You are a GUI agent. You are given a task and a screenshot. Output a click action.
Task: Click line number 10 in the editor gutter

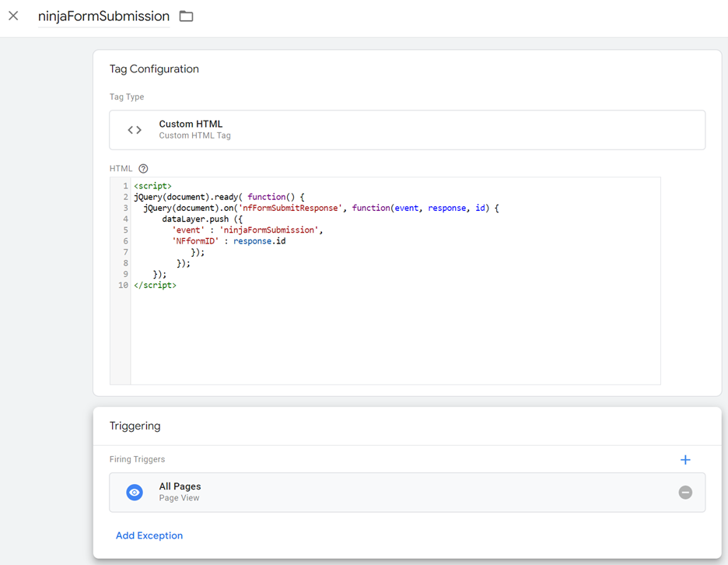123,286
